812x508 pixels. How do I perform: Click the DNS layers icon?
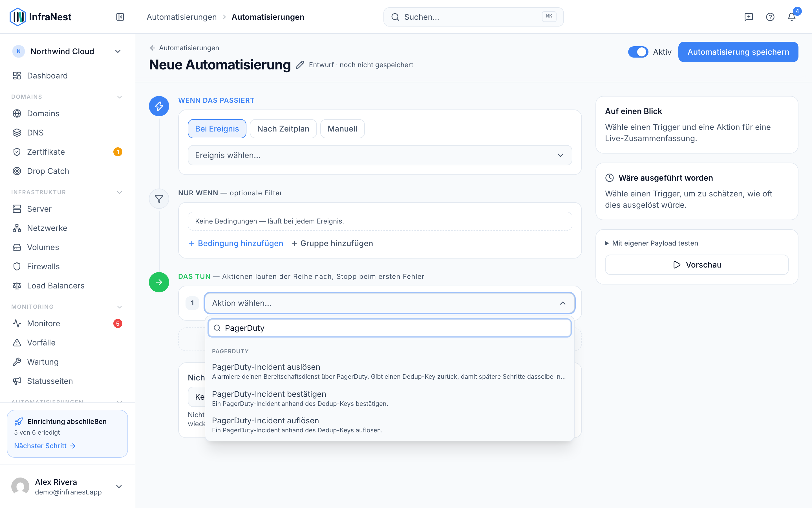click(x=17, y=133)
